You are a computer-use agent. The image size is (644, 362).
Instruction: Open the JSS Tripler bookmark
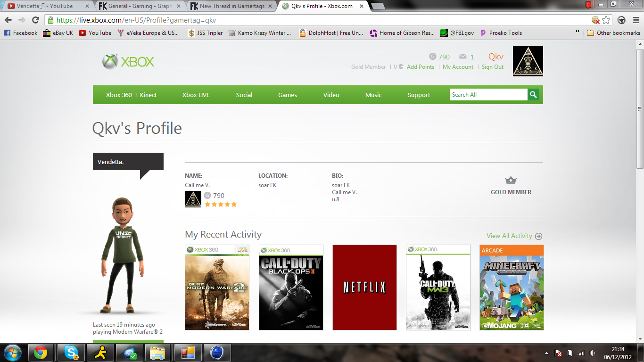[x=205, y=33]
